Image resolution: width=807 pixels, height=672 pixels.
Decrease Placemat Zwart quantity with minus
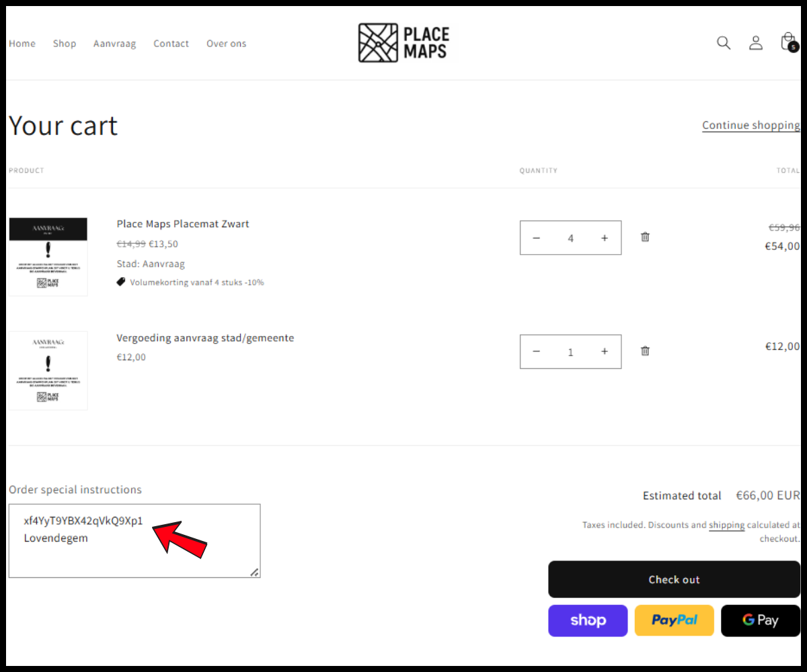coord(537,238)
